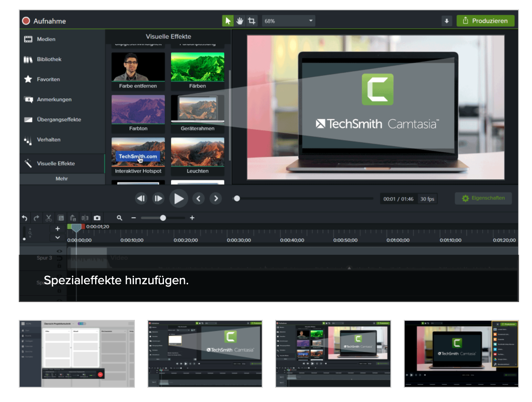Toggle Spur 3 track visibility eye

click(x=59, y=251)
